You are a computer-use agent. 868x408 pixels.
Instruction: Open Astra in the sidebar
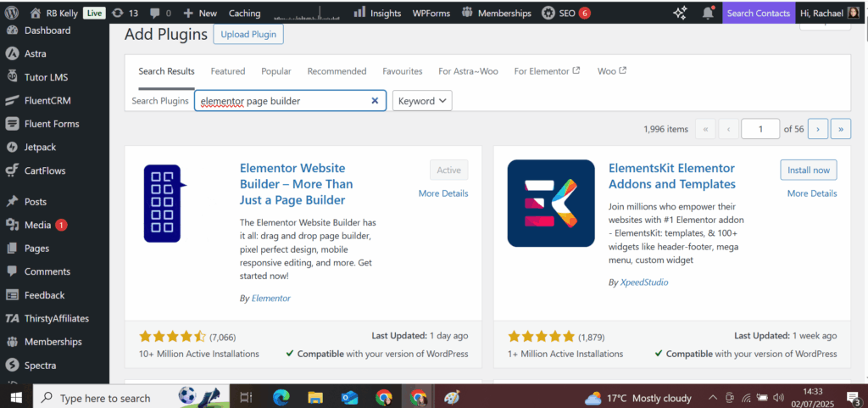tap(34, 53)
